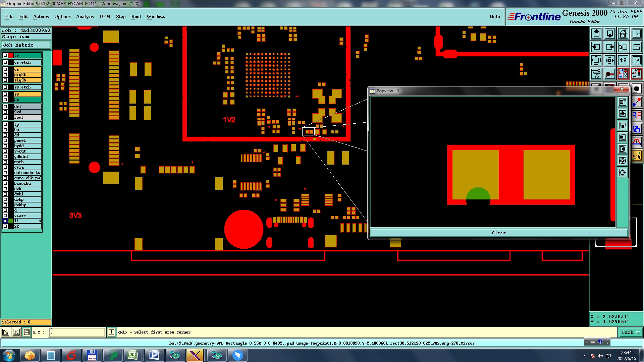Click the 1:2 zoom scale icon
The image size is (644, 362).
tap(623, 60)
